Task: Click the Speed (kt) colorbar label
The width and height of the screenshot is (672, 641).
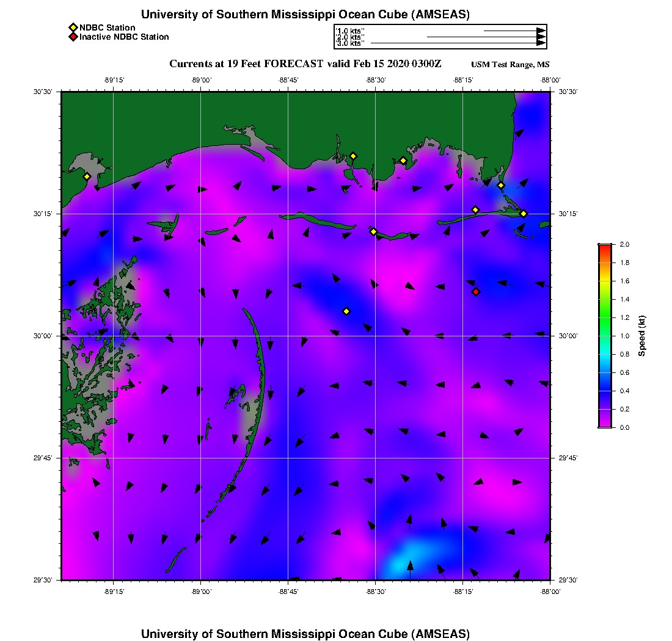Action: click(x=641, y=336)
